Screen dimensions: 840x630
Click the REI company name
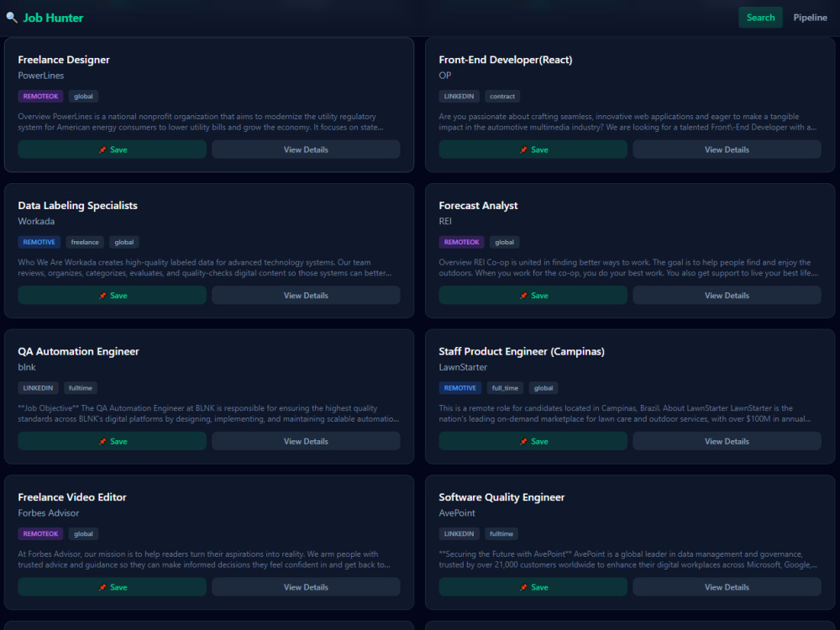click(x=445, y=221)
